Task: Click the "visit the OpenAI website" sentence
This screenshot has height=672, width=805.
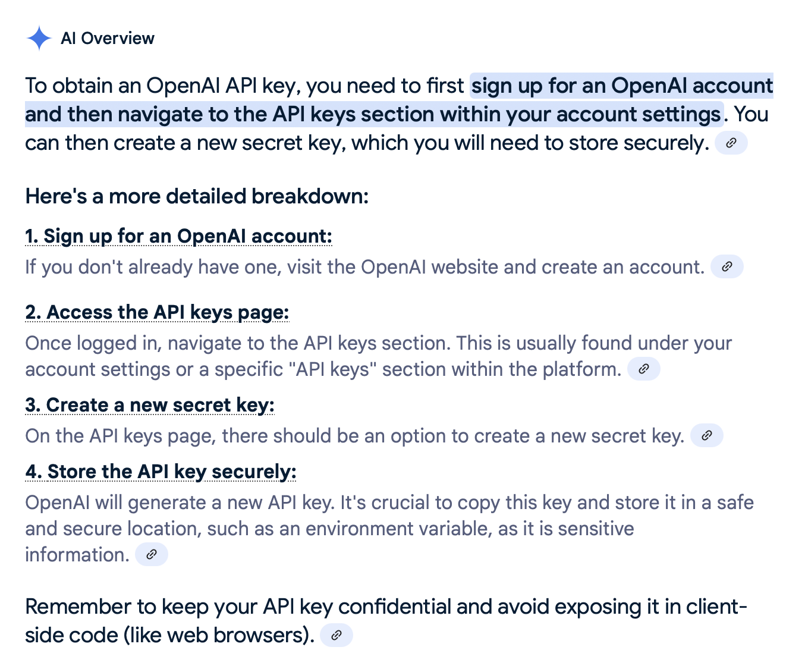Action: pos(364,267)
